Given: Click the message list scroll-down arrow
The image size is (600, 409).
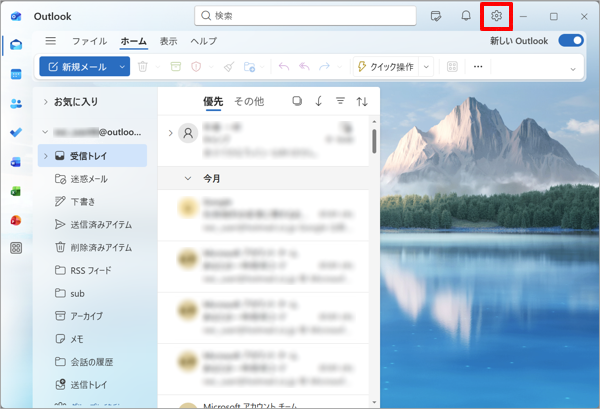Looking at the screenshot, I should click(x=374, y=403).
